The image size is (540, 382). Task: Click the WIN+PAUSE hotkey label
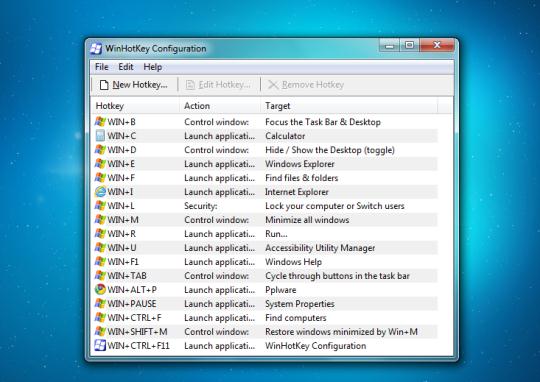click(x=132, y=304)
